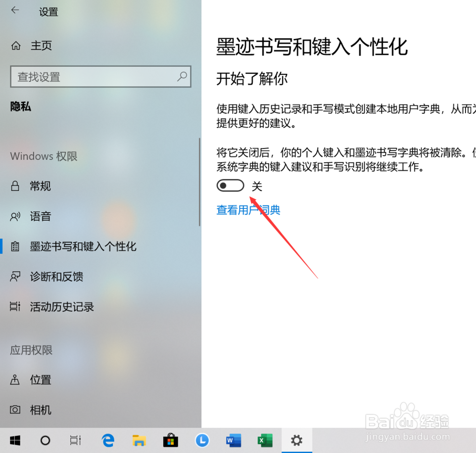476x453 pixels.
Task: Click the feedback icon beside 诊断和反馈
Action: pyautogui.click(x=15, y=276)
